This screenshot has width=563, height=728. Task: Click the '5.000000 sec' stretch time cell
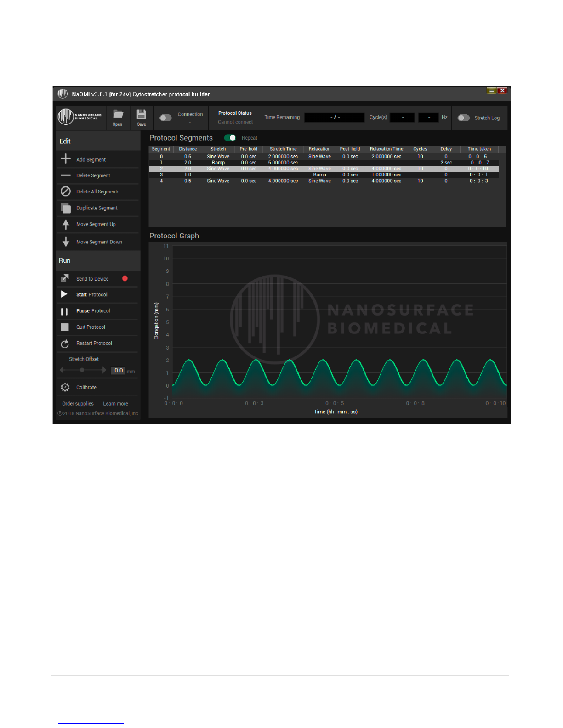coord(283,163)
